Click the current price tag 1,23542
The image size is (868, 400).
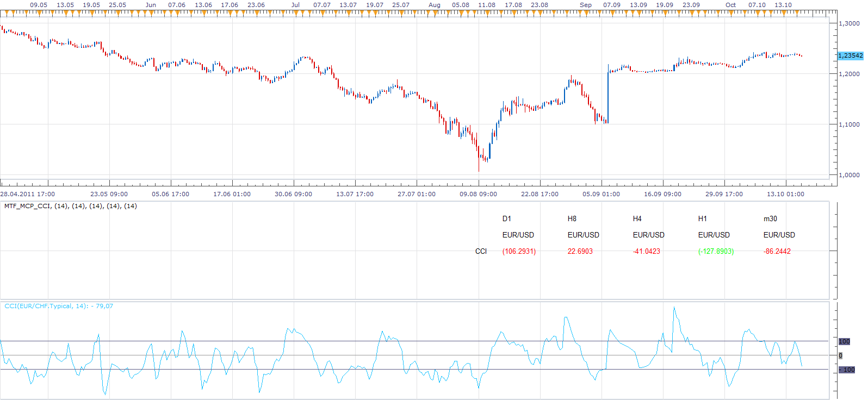[851, 55]
